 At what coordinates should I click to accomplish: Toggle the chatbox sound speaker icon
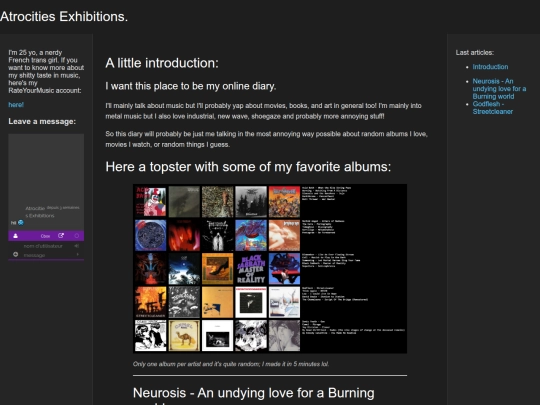click(77, 246)
